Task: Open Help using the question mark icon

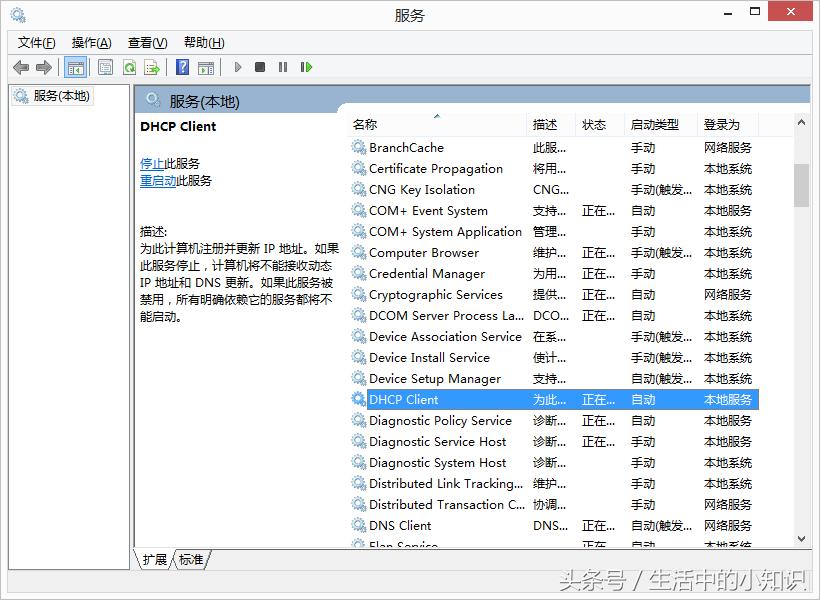Action: coord(184,67)
